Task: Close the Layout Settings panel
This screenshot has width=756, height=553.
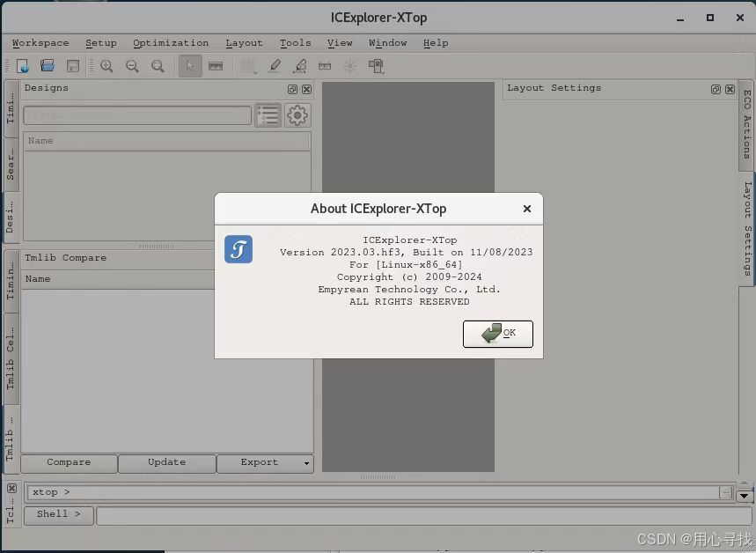Action: click(x=730, y=89)
